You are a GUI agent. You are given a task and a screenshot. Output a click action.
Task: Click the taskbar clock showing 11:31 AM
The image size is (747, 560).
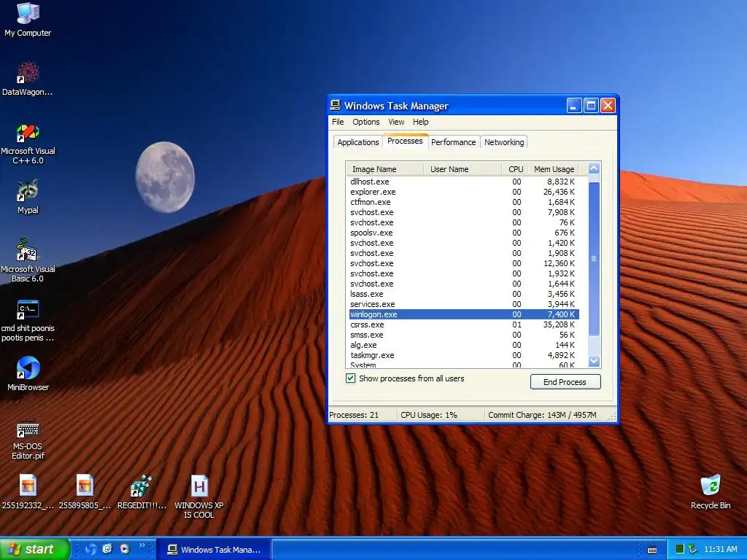tap(720, 549)
